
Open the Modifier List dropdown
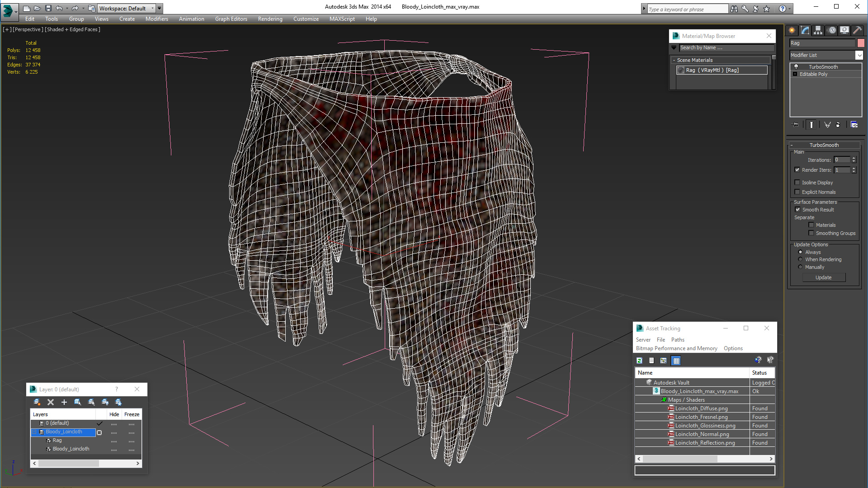(859, 55)
